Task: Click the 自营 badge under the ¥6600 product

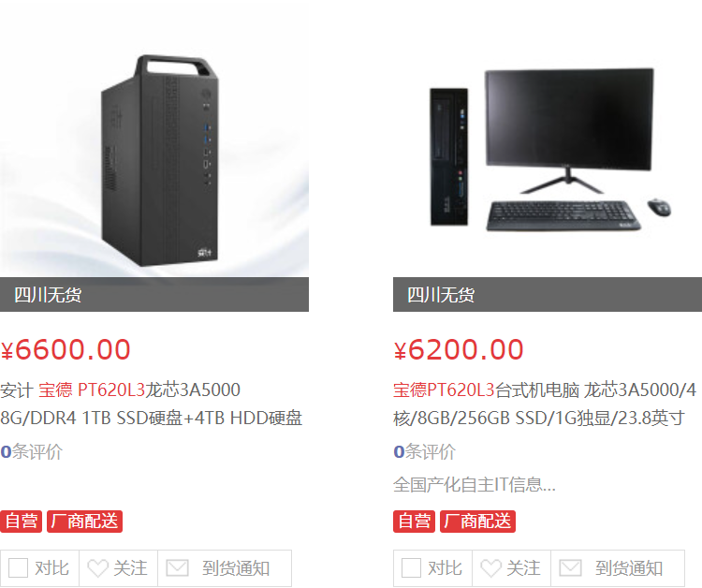Action: (x=21, y=522)
